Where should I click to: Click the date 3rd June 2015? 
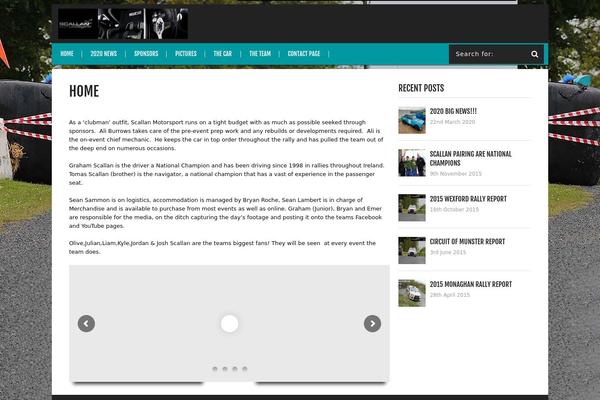(448, 252)
